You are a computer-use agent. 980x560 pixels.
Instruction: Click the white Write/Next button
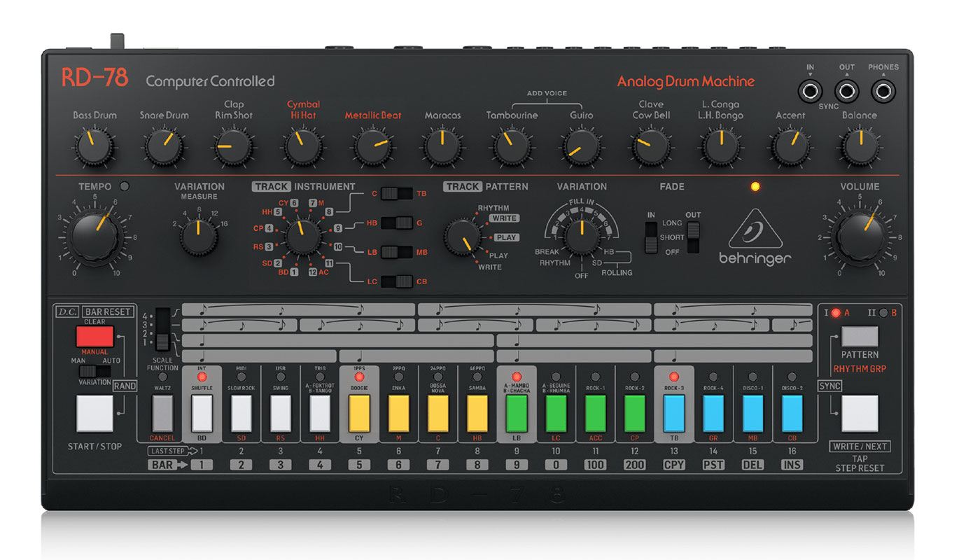tap(860, 414)
